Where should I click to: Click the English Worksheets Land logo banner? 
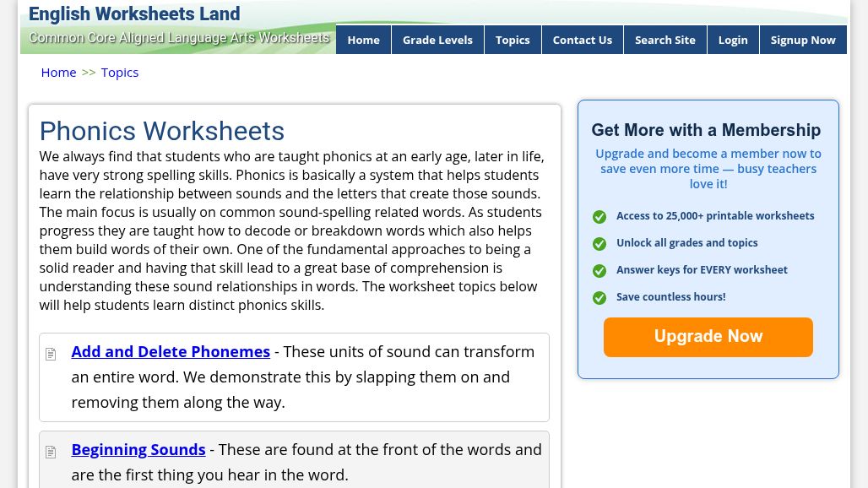click(134, 14)
